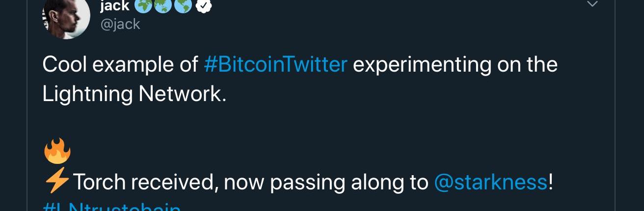Click the lightning bolt emoji before Torch

56,182
